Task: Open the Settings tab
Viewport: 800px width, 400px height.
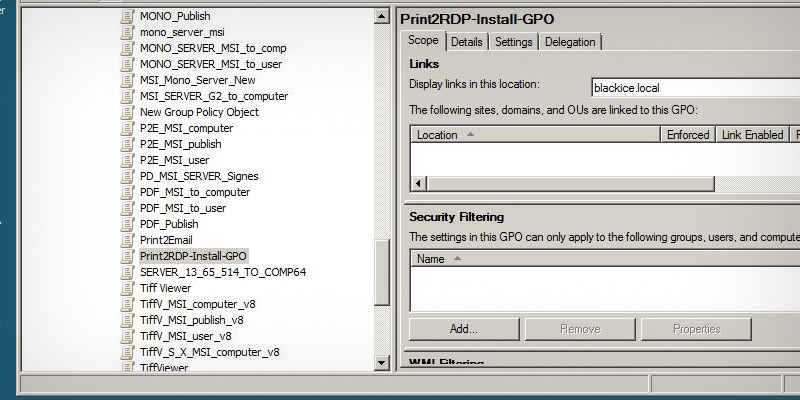Action: click(x=513, y=42)
